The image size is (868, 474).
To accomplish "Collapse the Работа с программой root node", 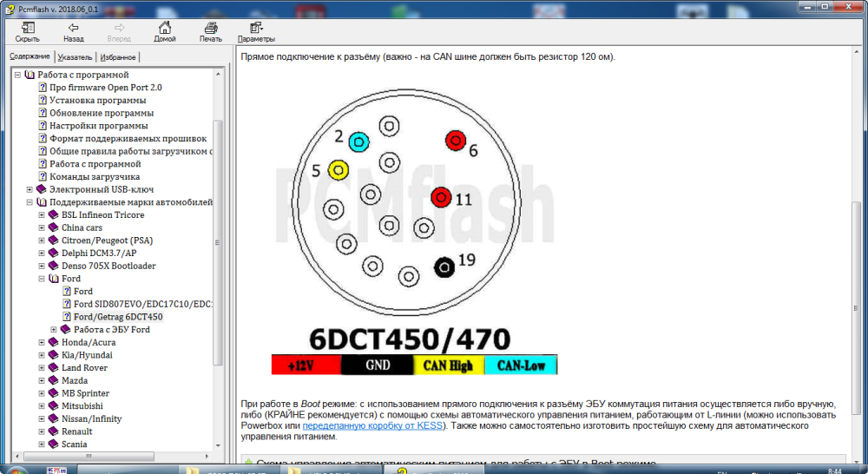I will pyautogui.click(x=17, y=75).
